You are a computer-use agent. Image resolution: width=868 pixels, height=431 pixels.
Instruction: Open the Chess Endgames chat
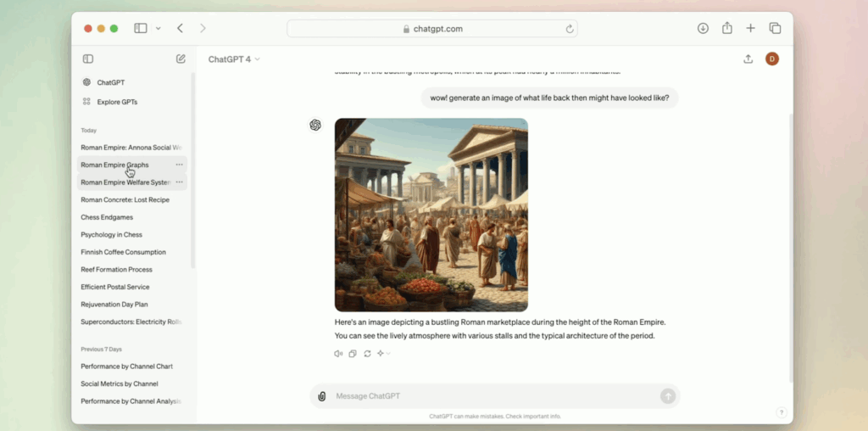pos(131,217)
